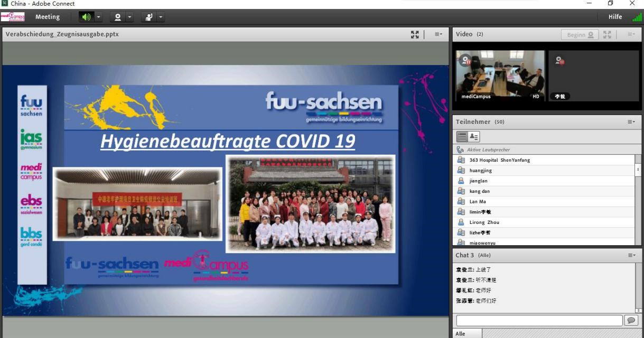
Task: Click the raise hand status icon
Action: click(148, 17)
